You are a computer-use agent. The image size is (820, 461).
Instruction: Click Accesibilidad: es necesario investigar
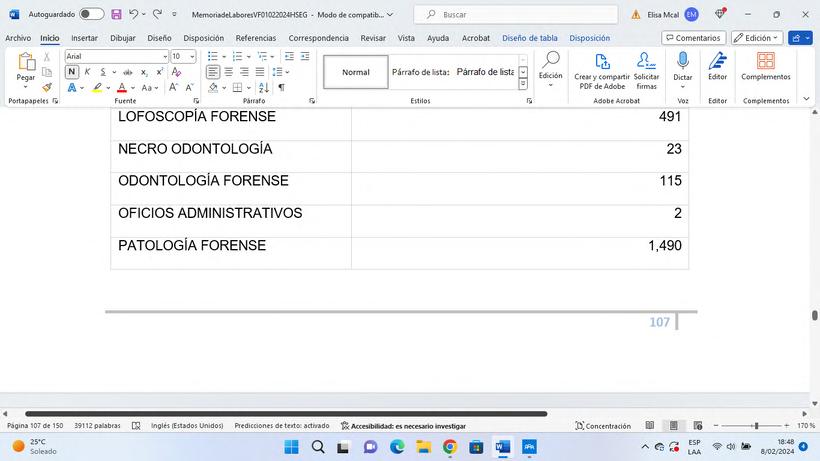coord(403,426)
